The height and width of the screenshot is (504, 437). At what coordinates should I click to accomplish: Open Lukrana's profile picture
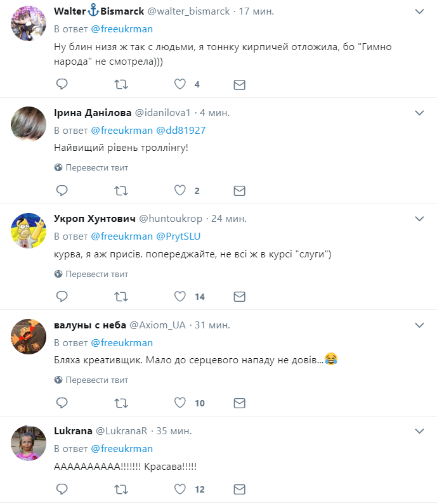click(x=28, y=443)
